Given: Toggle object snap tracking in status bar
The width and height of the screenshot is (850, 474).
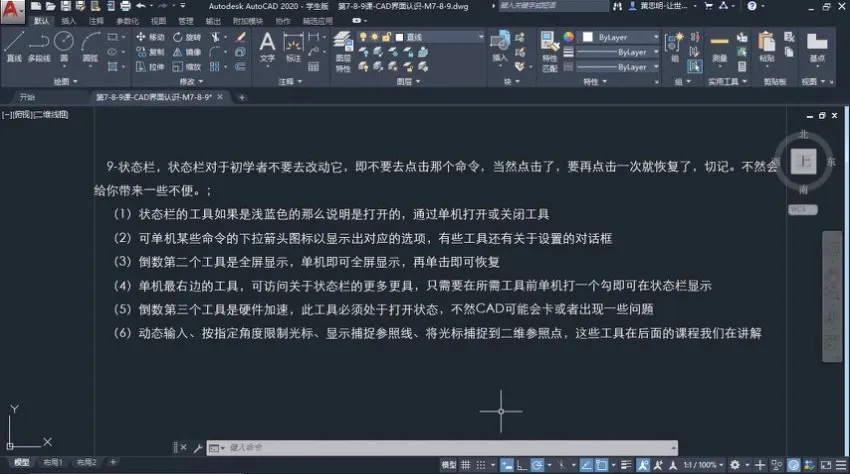Looking at the screenshot, I should [586, 465].
